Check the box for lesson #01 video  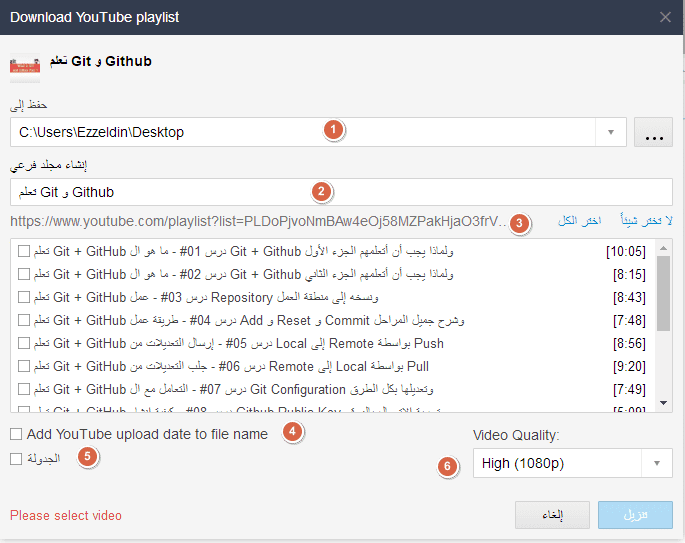point(24,251)
